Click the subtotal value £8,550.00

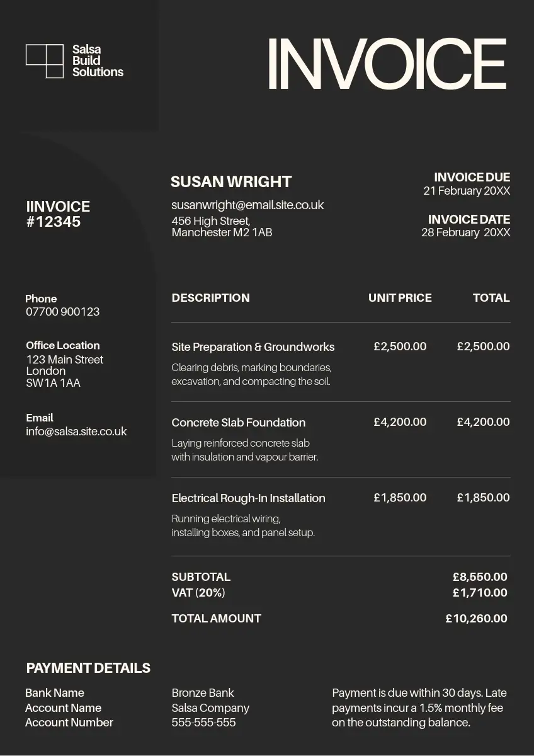point(480,577)
